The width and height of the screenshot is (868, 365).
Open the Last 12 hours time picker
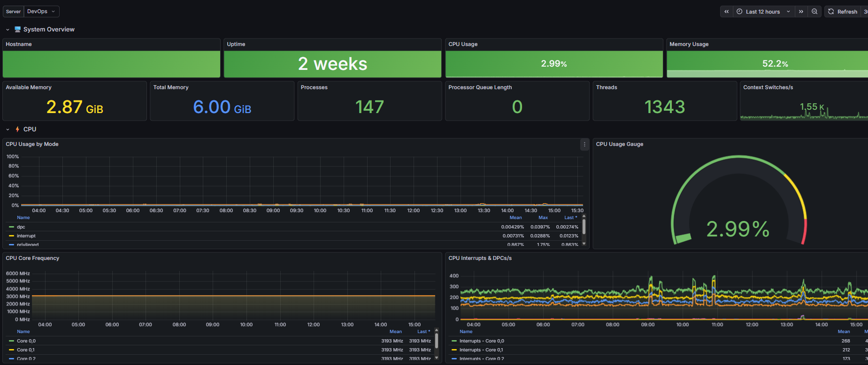tap(763, 12)
